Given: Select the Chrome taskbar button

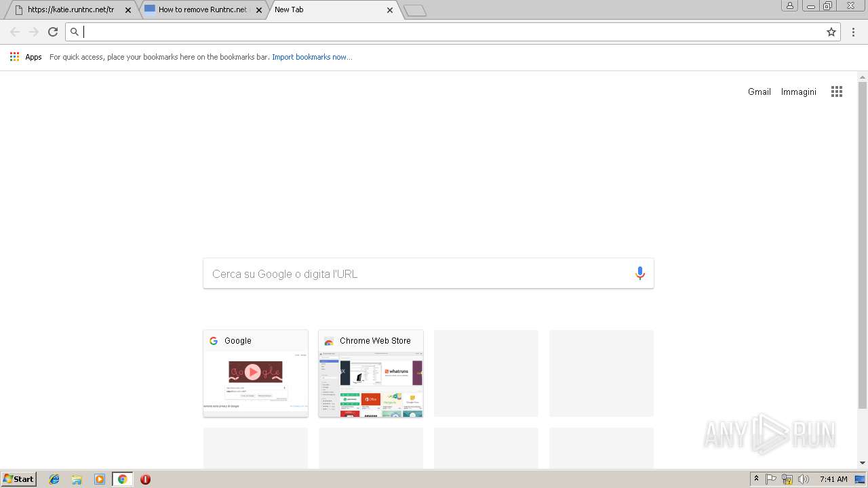Looking at the screenshot, I should coord(122,479).
